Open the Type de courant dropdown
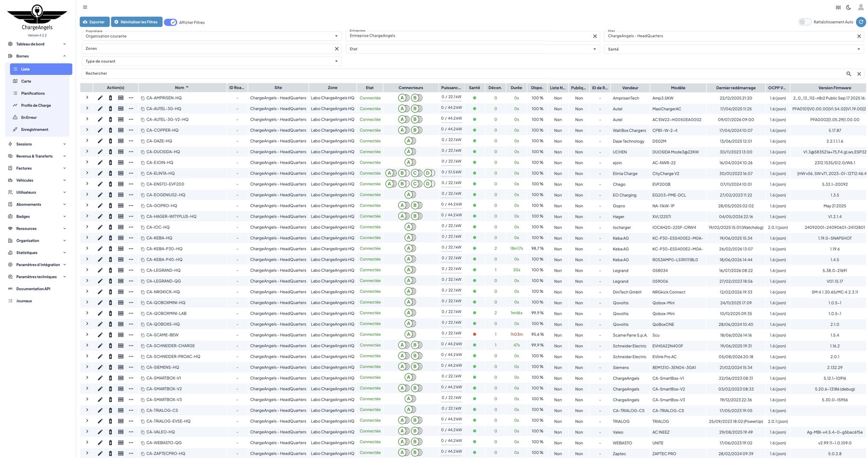868x458 pixels. click(212, 61)
